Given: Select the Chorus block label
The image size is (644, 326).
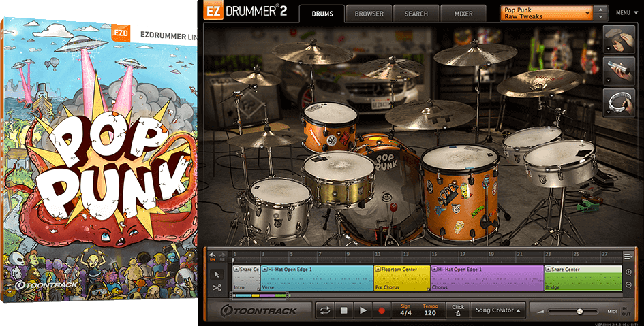Looking at the screenshot, I should 440,287.
